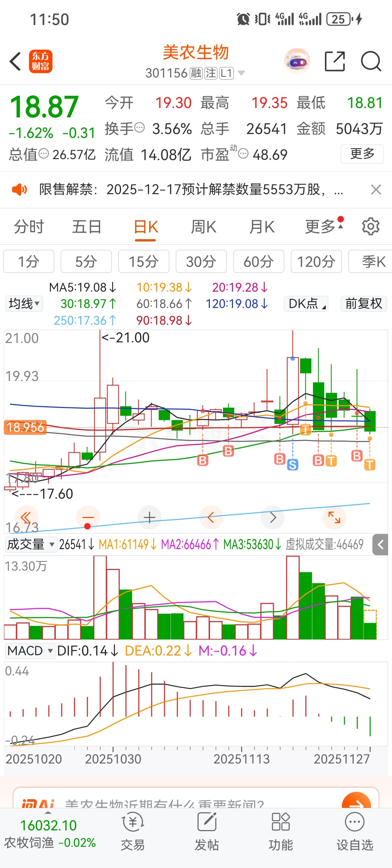Tap the 注 registration tag
Image resolution: width=392 pixels, height=868 pixels.
211,73
